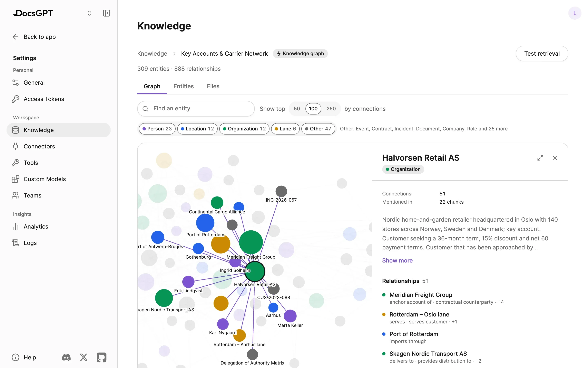The image size is (588, 368).
Task: Click the Help info icon
Action: point(16,357)
